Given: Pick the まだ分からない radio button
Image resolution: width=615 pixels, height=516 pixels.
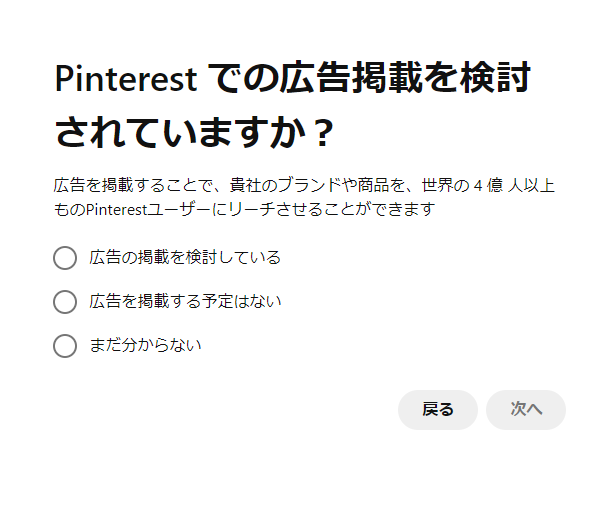Looking at the screenshot, I should click(x=65, y=346).
